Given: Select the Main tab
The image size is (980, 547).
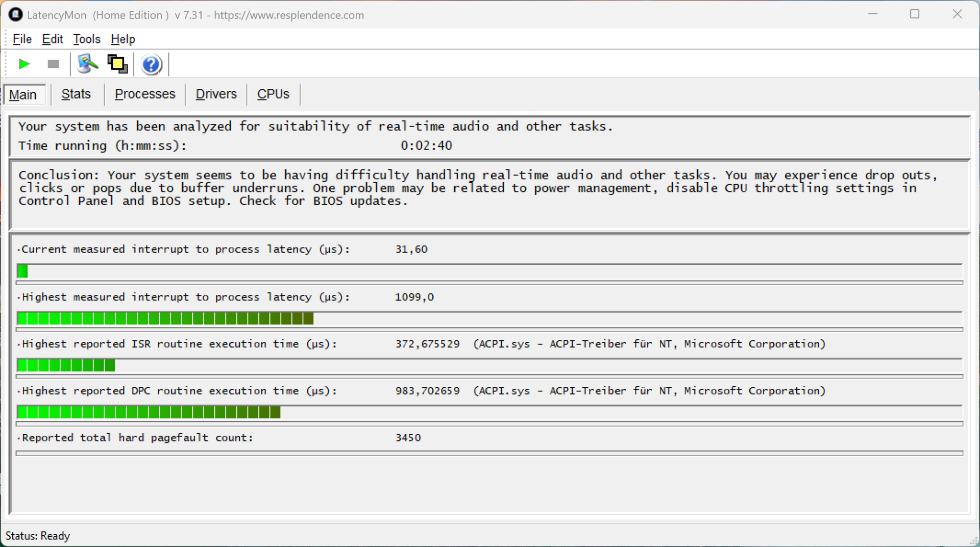Looking at the screenshot, I should 23,94.
